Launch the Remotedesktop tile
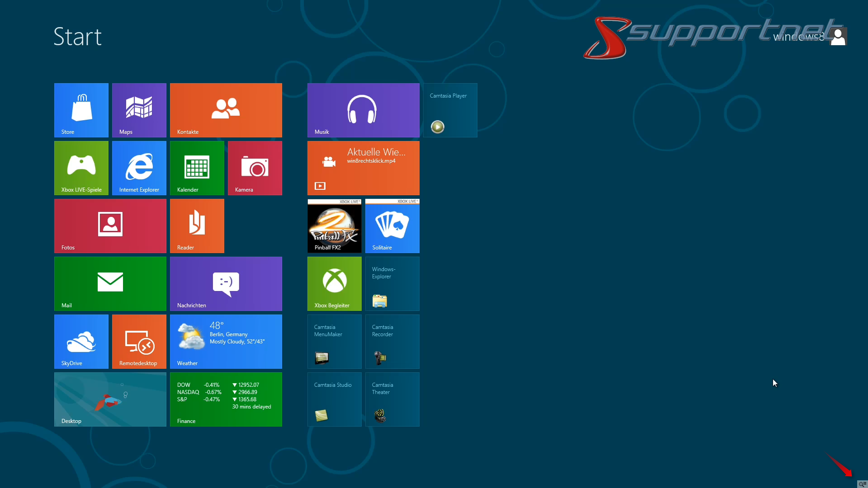Image resolution: width=868 pixels, height=488 pixels. (139, 342)
